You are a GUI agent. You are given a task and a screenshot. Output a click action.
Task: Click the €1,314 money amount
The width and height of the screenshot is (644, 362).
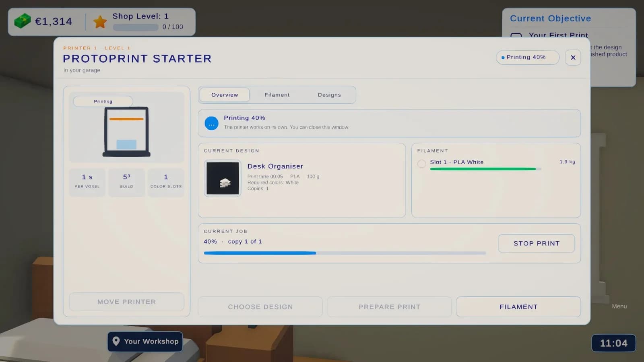coord(54,21)
